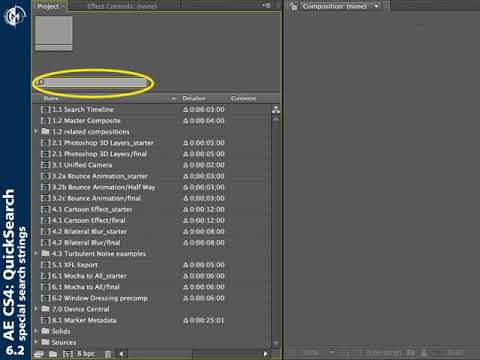Select the Composition (none) tab

click(334, 6)
